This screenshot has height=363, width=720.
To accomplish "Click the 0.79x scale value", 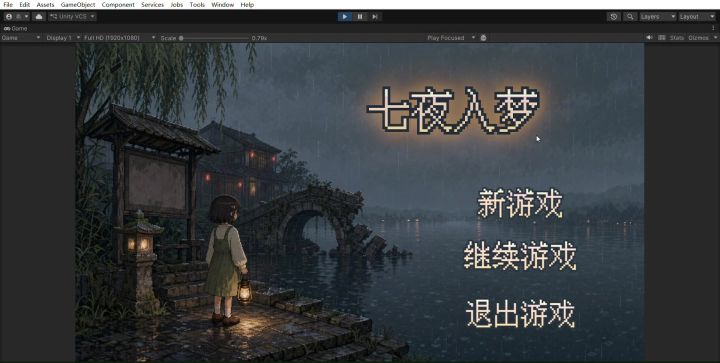I will click(259, 38).
